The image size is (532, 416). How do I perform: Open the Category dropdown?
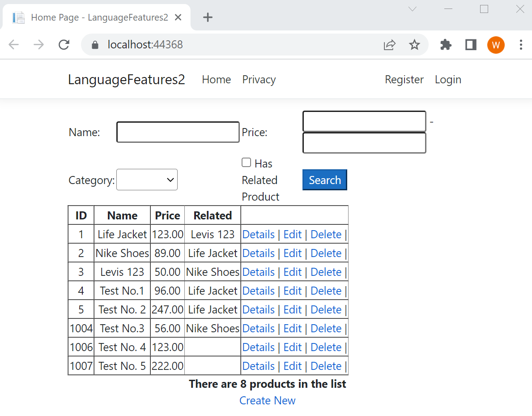coord(147,180)
